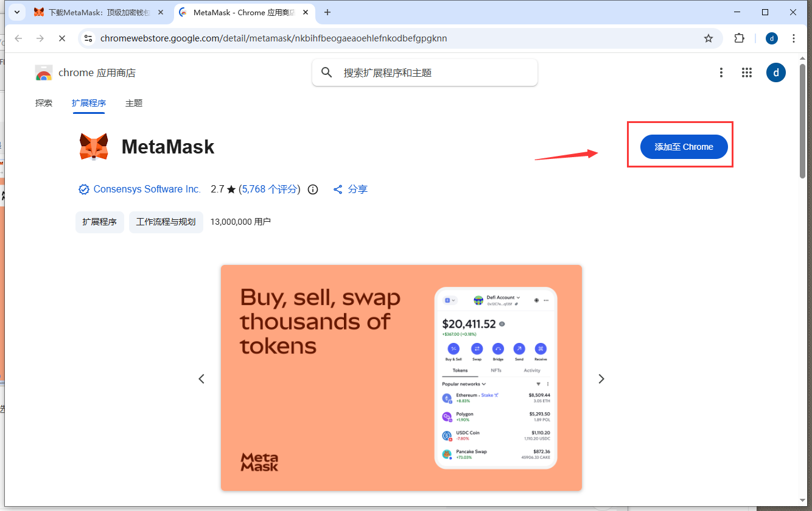This screenshot has height=511, width=812.
Task: Open the Extensions puzzle icon
Action: pyautogui.click(x=739, y=38)
